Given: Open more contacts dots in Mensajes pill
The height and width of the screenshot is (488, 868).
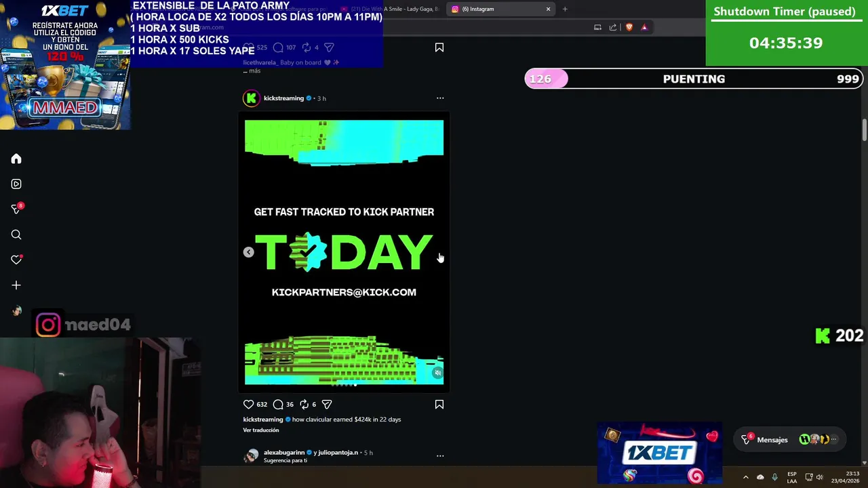Looking at the screenshot, I should [834, 440].
